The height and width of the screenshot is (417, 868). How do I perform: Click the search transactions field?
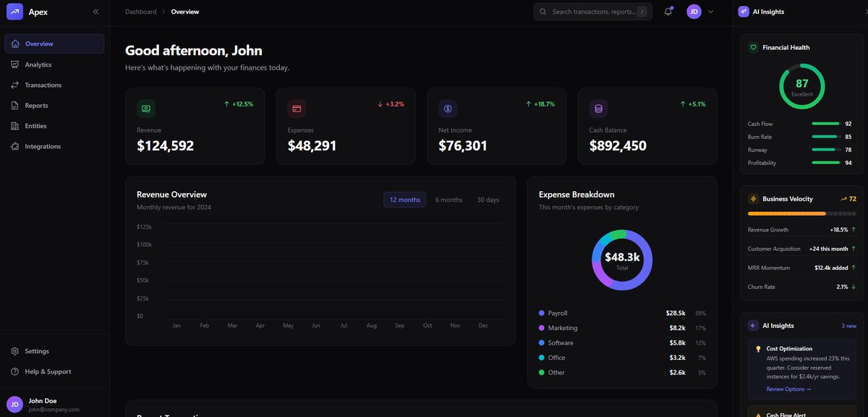coord(593,11)
